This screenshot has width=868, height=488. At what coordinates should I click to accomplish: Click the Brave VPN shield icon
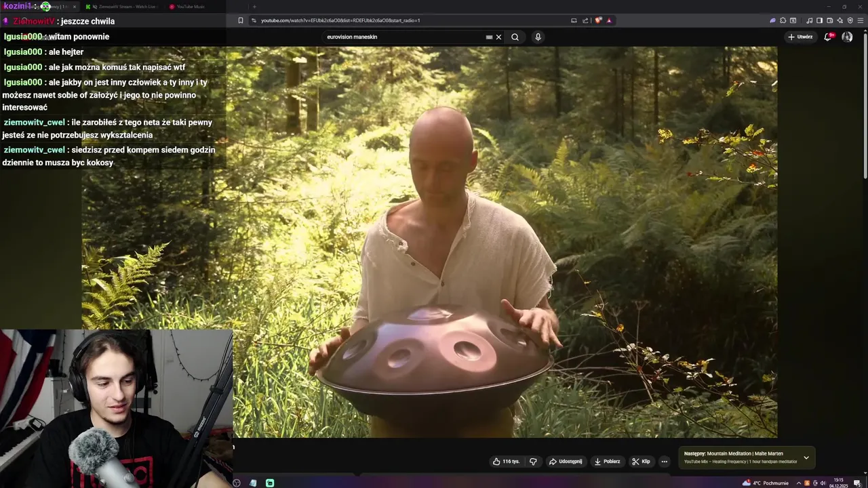tap(850, 20)
